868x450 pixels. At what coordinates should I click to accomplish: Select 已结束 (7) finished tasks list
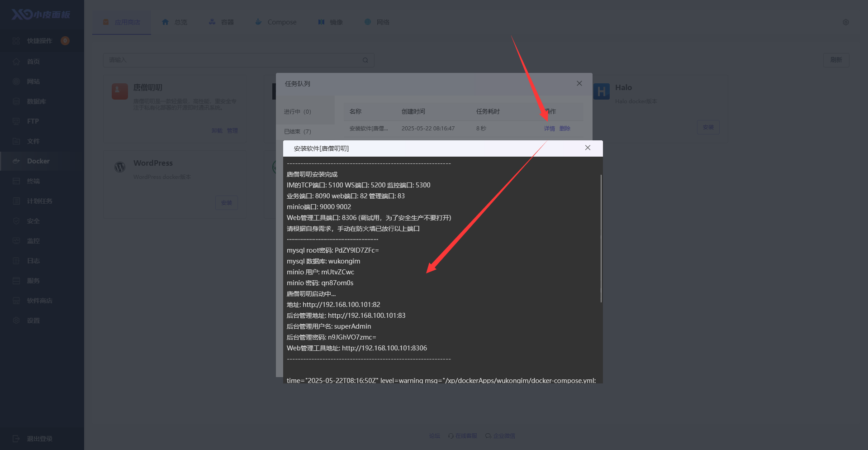(298, 132)
